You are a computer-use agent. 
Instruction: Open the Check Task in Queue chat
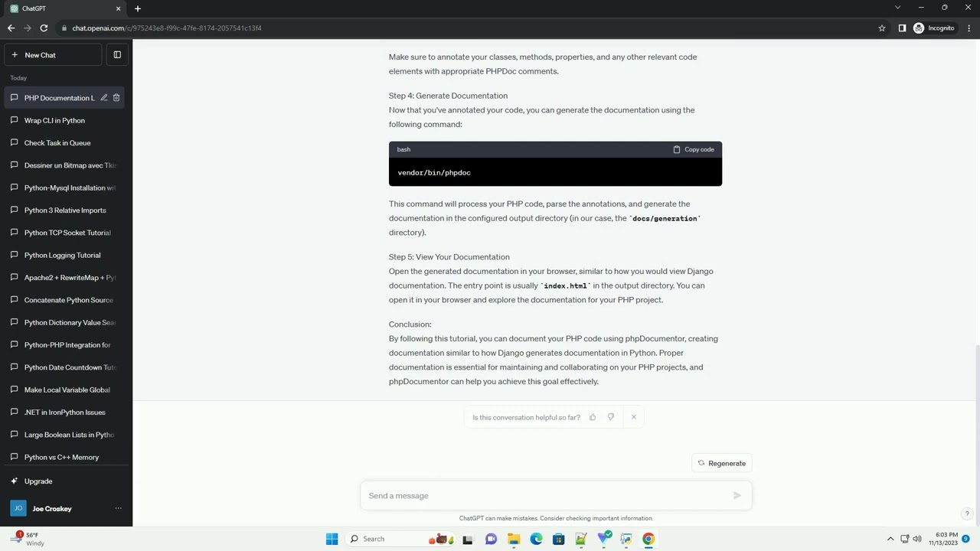(x=64, y=143)
